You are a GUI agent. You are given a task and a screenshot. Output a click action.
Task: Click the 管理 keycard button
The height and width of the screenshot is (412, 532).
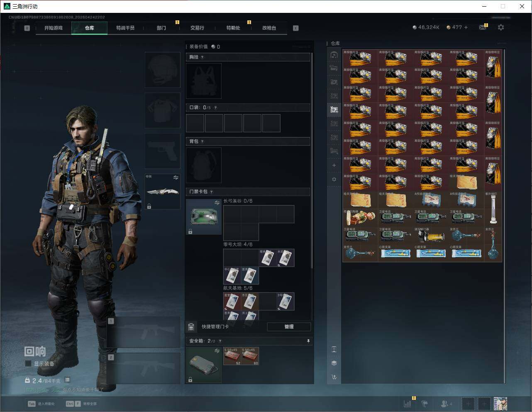289,327
